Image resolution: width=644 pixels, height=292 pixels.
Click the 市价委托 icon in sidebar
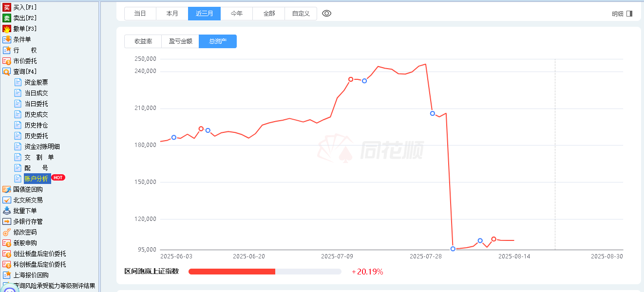(7, 61)
